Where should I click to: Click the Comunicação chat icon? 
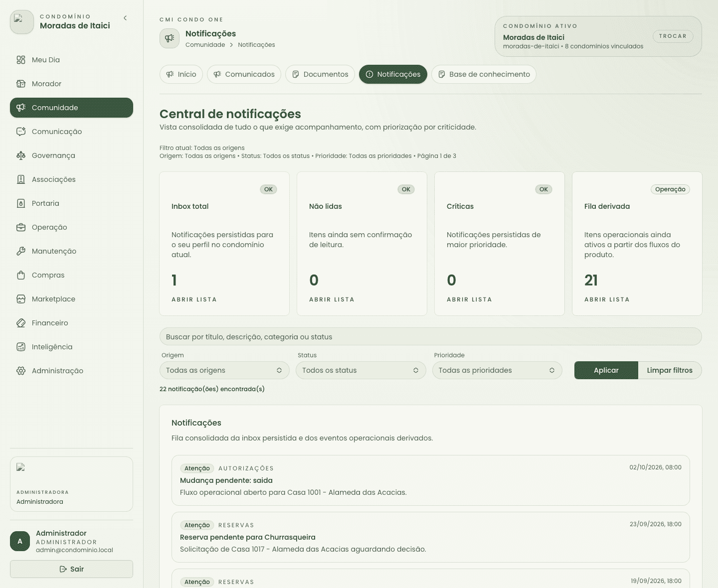click(21, 132)
